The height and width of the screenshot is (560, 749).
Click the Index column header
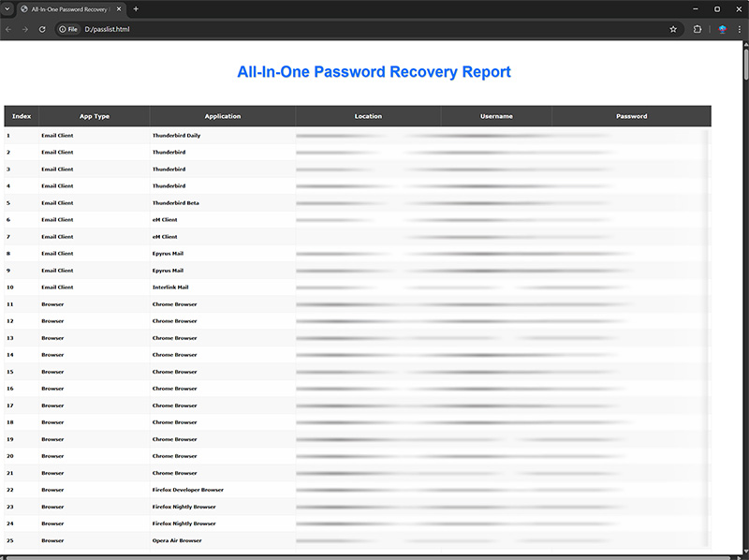pos(22,116)
